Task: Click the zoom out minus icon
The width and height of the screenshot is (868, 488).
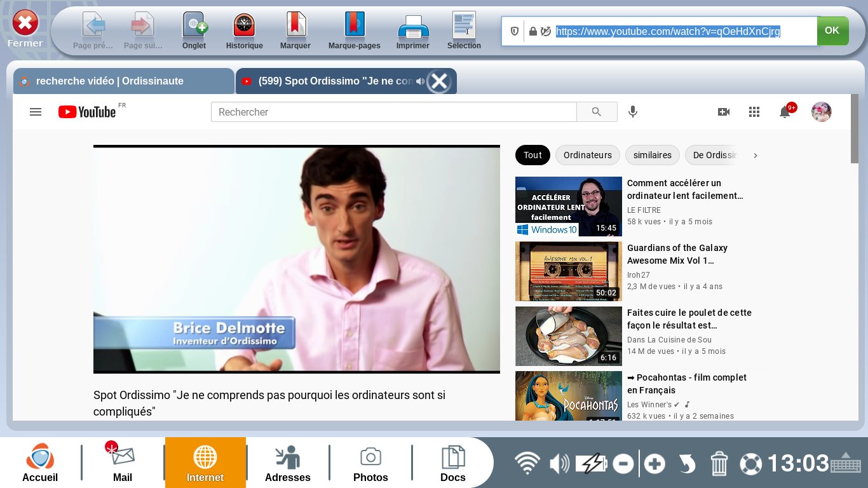Action: tap(623, 464)
